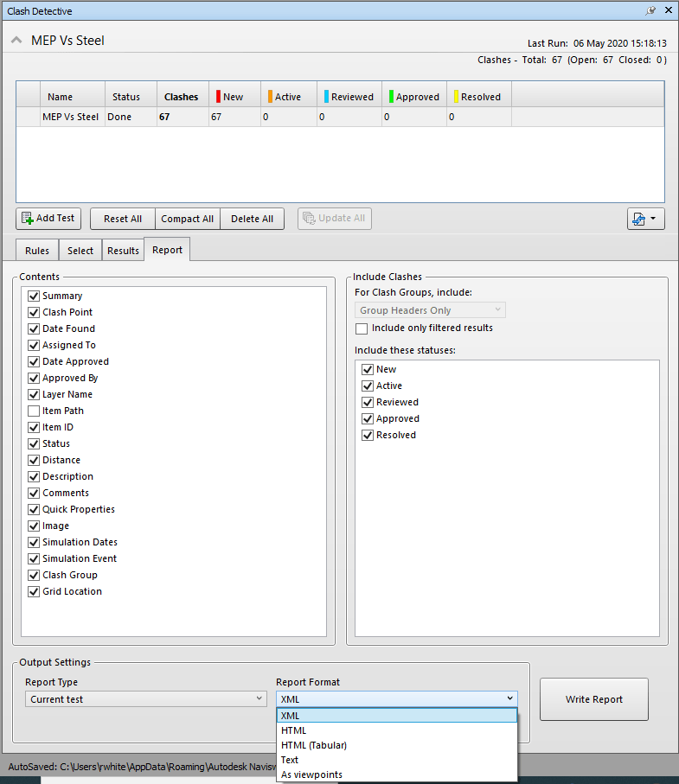Viewport: 679px width, 784px height.
Task: Choose As viewpoints report format
Action: 397,774
